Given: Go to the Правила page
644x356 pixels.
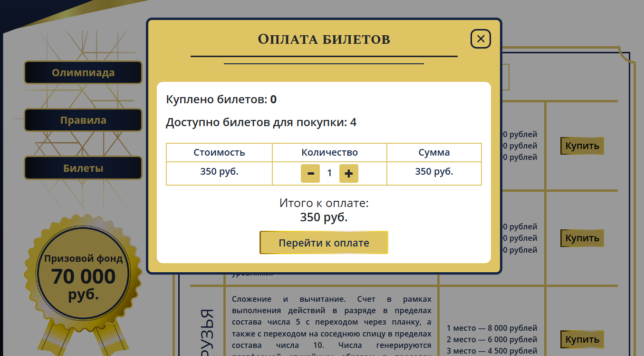Looking at the screenshot, I should tap(83, 120).
